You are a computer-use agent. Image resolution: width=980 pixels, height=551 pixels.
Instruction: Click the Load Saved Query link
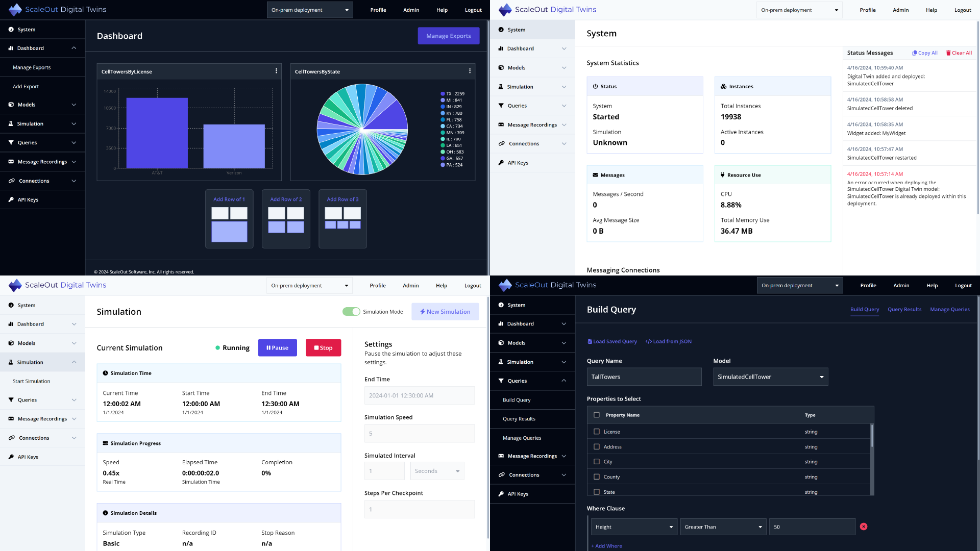coord(611,341)
